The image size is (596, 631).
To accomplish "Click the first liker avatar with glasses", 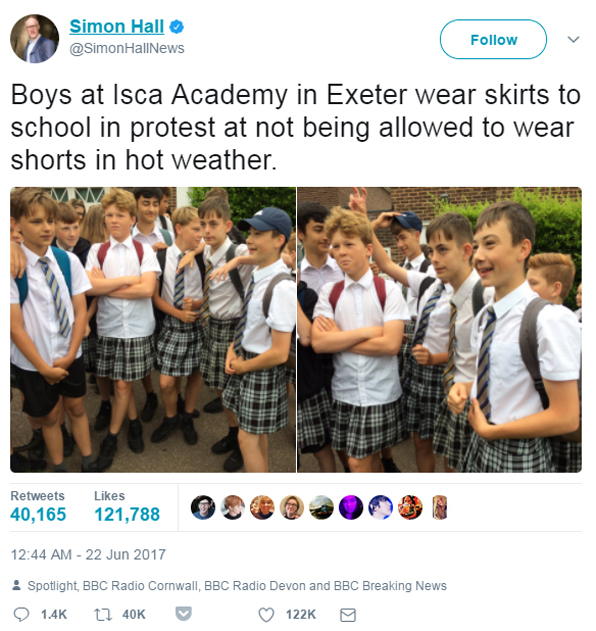I will coord(203,507).
